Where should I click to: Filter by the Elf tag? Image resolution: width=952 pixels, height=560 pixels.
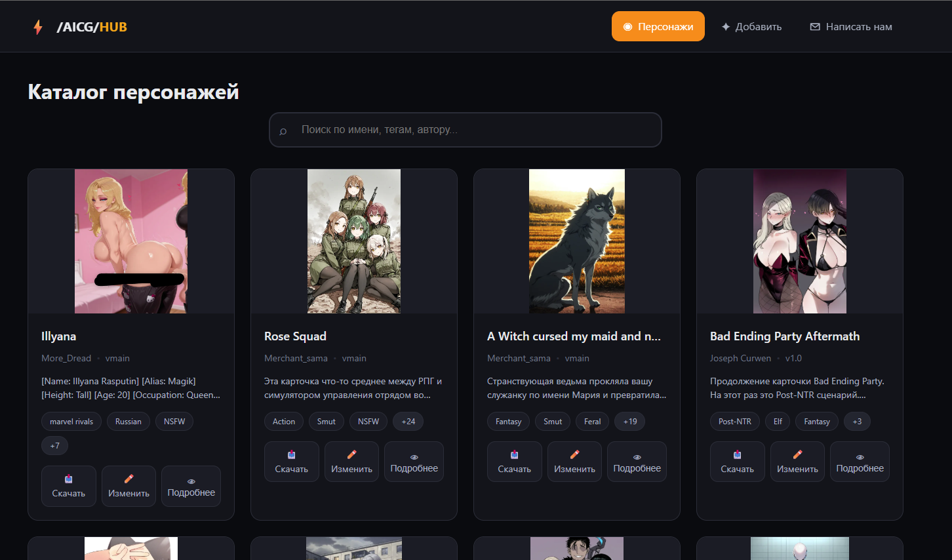[x=778, y=422]
